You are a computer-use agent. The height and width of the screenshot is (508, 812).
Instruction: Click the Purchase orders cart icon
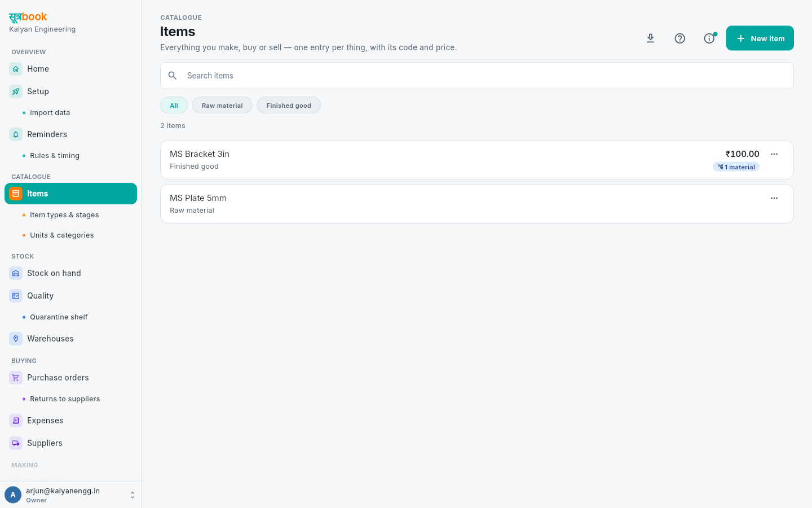(16, 378)
